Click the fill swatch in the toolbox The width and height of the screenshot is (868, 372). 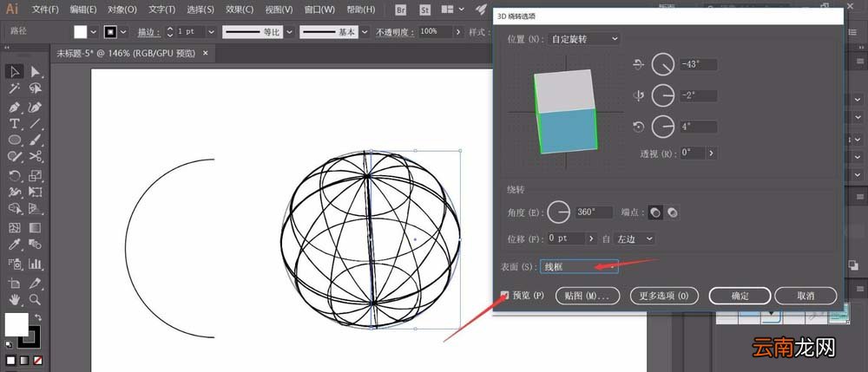click(x=16, y=324)
